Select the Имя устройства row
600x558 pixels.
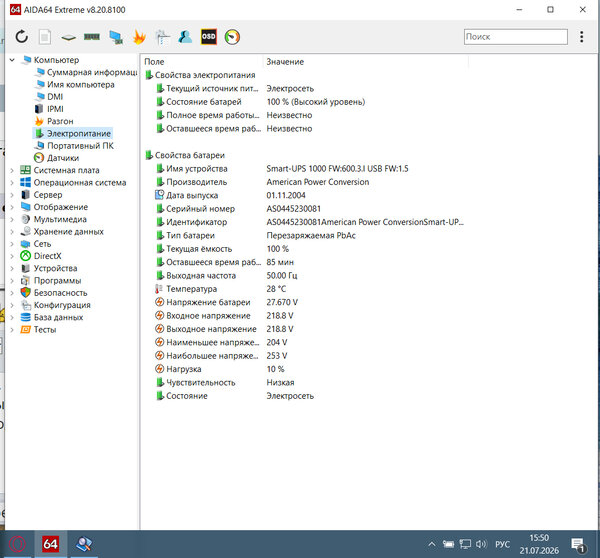click(282, 169)
